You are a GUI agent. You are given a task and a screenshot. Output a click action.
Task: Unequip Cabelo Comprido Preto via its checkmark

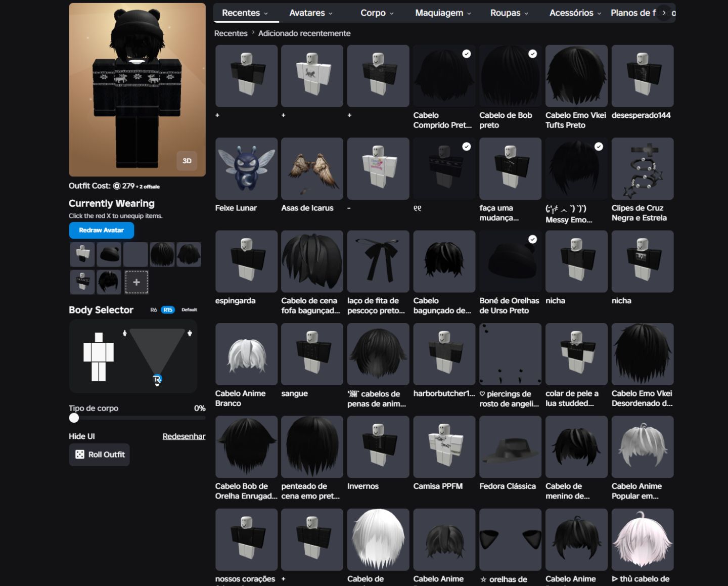[x=467, y=54]
